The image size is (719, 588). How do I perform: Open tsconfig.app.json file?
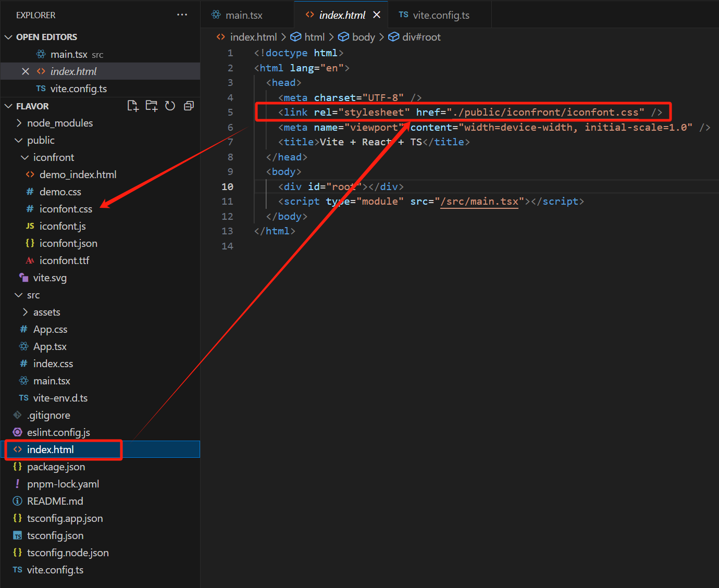pyautogui.click(x=100, y=518)
